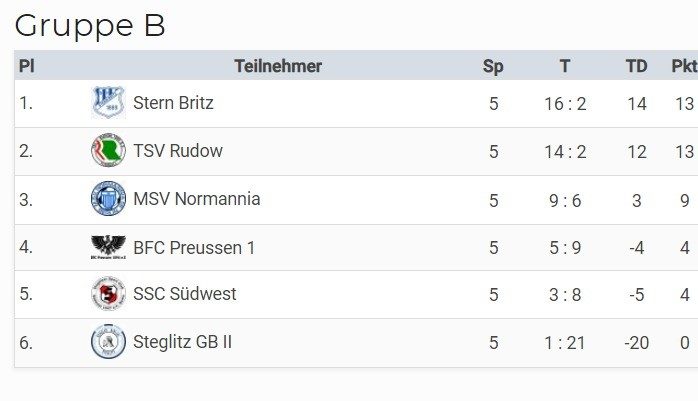
Task: Click the Stern Britz club crest
Action: pyautogui.click(x=108, y=103)
